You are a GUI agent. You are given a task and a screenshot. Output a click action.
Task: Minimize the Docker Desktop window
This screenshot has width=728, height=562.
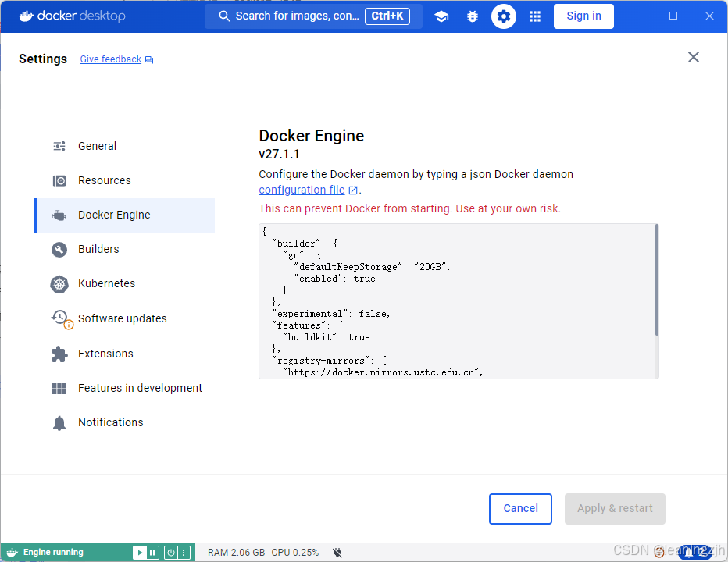[637, 16]
